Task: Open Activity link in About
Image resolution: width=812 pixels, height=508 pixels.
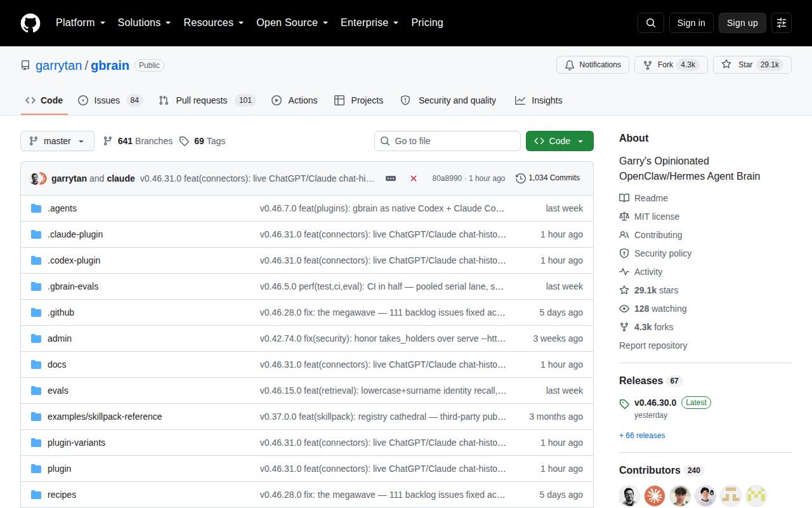Action: (x=641, y=272)
